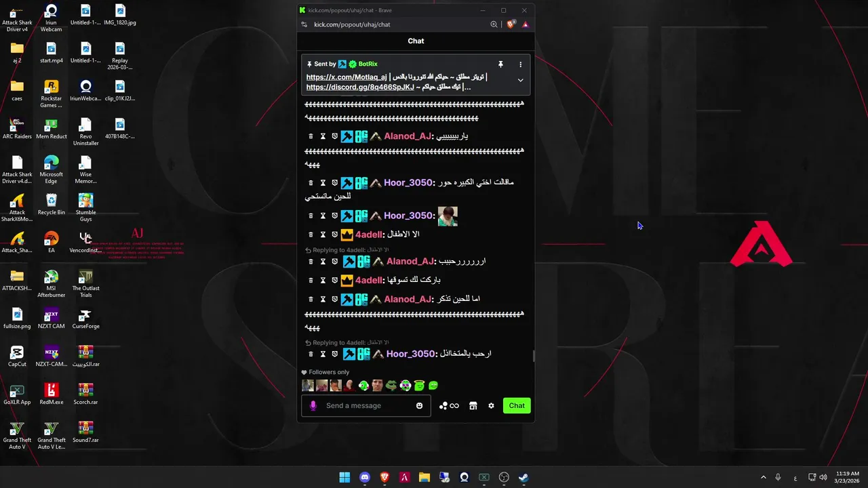This screenshot has width=868, height=488.
Task: Open Discord from the taskbar
Action: point(365,477)
